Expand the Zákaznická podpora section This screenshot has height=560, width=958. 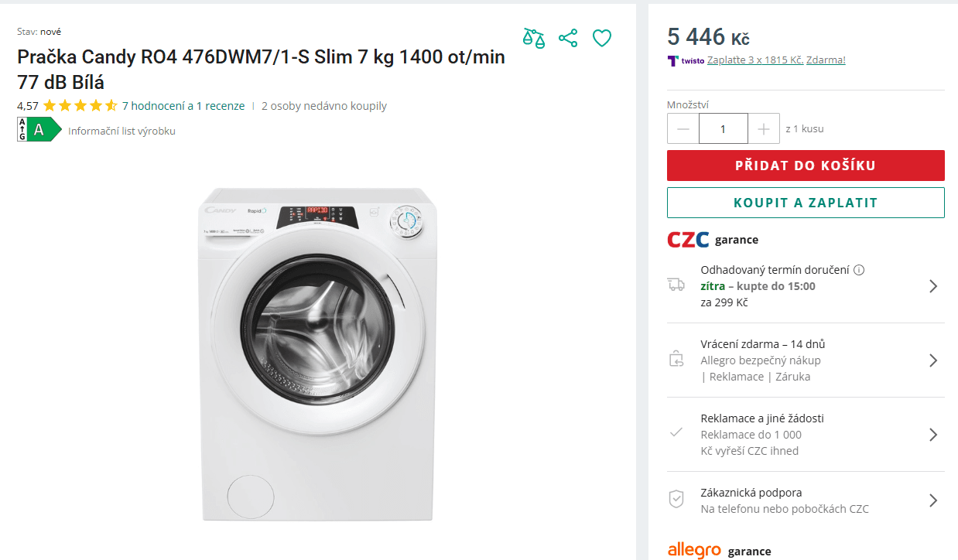click(x=932, y=500)
